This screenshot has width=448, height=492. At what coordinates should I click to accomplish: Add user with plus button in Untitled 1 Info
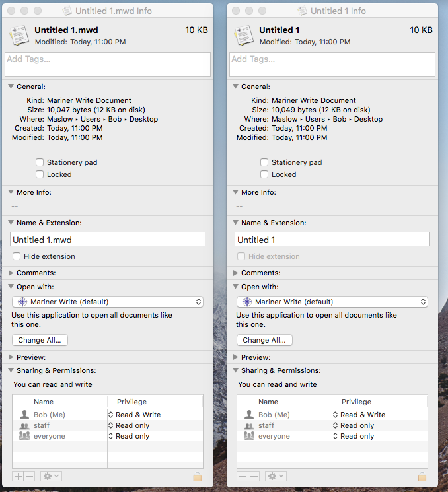(x=243, y=476)
